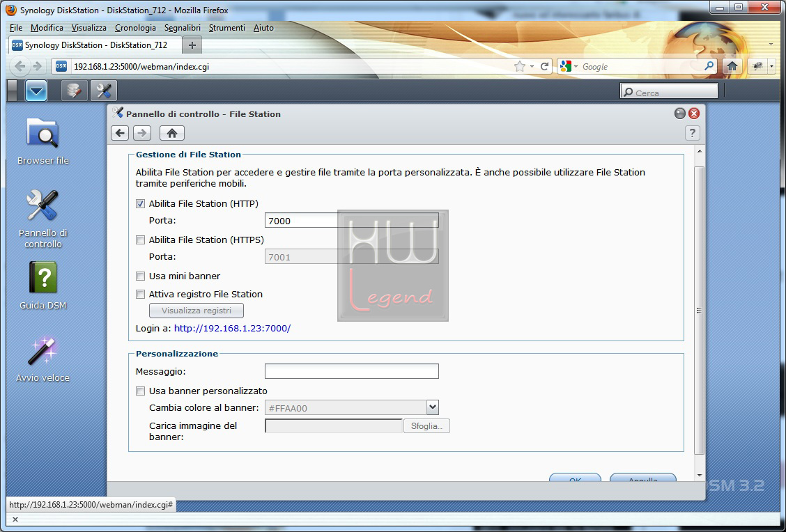The width and height of the screenshot is (786, 532).
Task: Open the Strumenti menu
Action: (x=227, y=28)
